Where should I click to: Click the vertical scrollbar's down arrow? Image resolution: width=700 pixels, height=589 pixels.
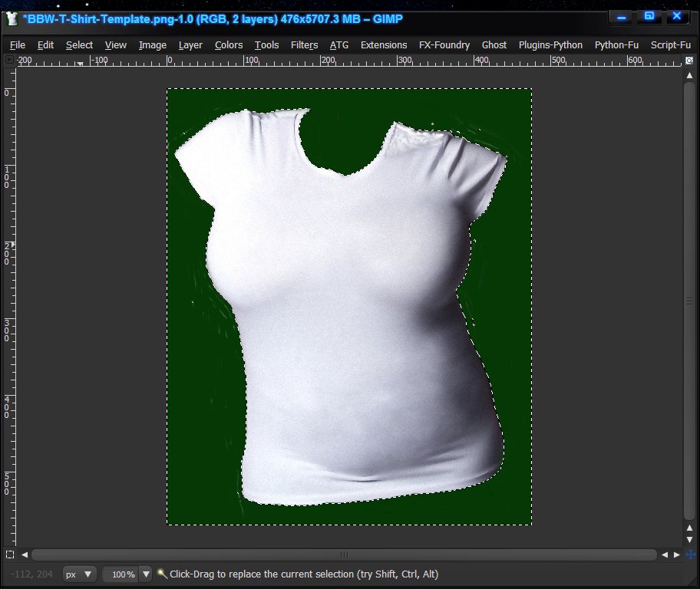point(690,539)
